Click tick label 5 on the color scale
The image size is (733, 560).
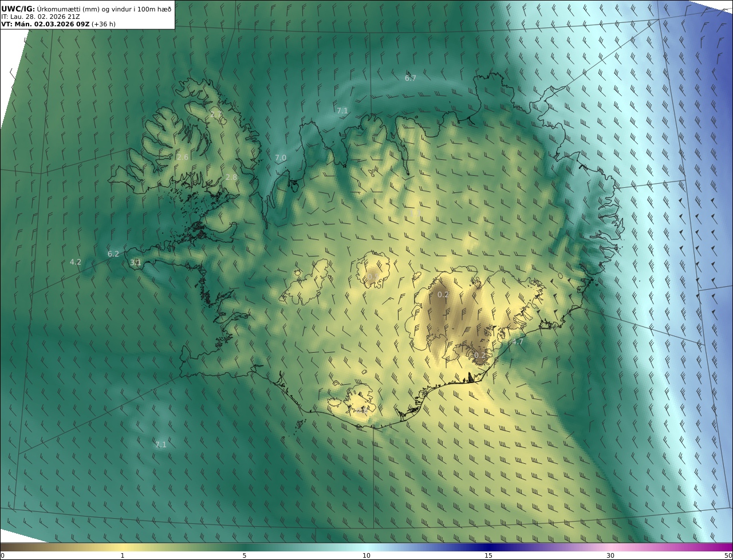[245, 556]
